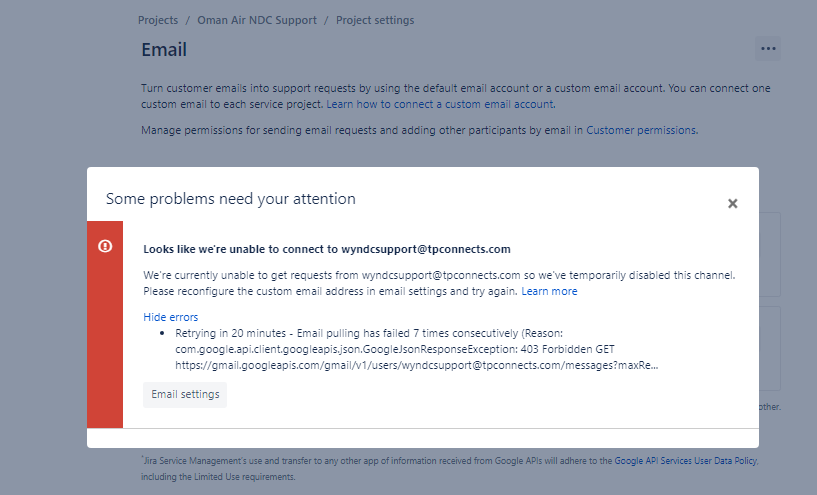Click the Gmail API URL in error details

(x=416, y=365)
